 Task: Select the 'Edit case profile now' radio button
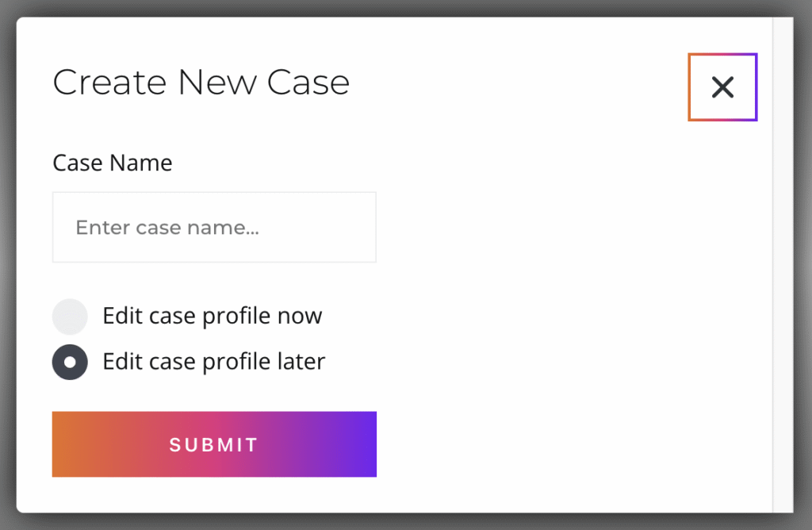pyautogui.click(x=70, y=317)
